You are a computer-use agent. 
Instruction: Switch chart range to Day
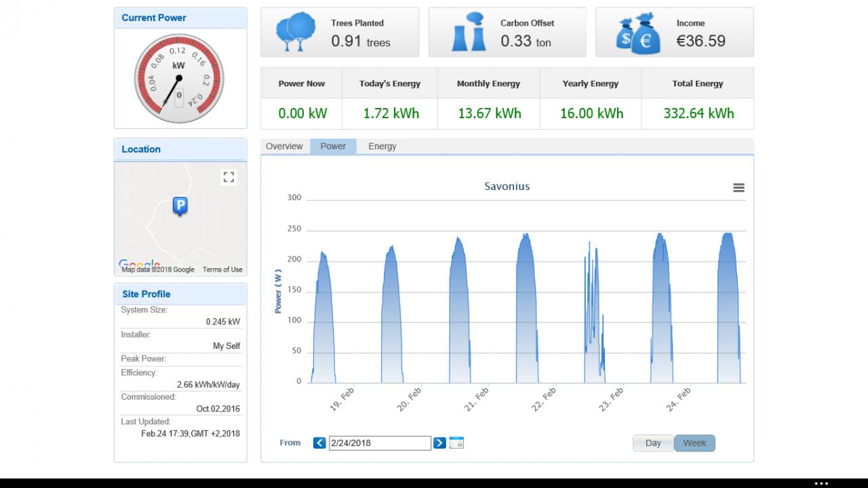[653, 443]
